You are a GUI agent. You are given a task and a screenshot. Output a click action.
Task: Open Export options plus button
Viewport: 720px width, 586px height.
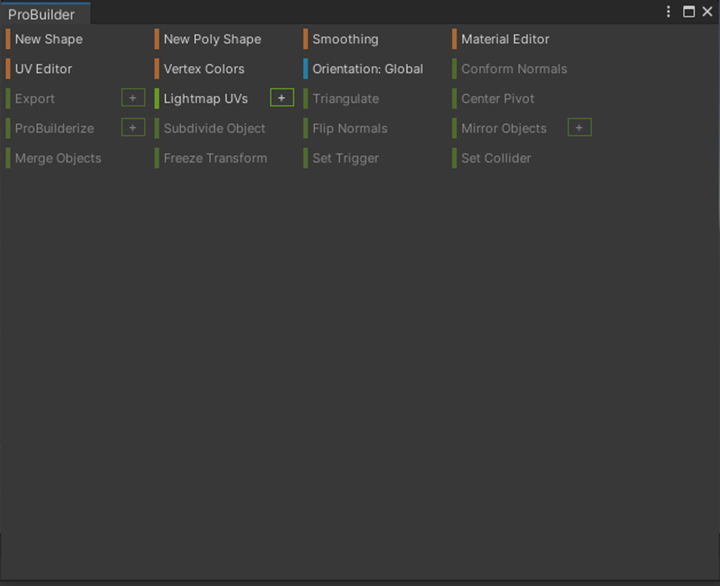click(x=133, y=98)
